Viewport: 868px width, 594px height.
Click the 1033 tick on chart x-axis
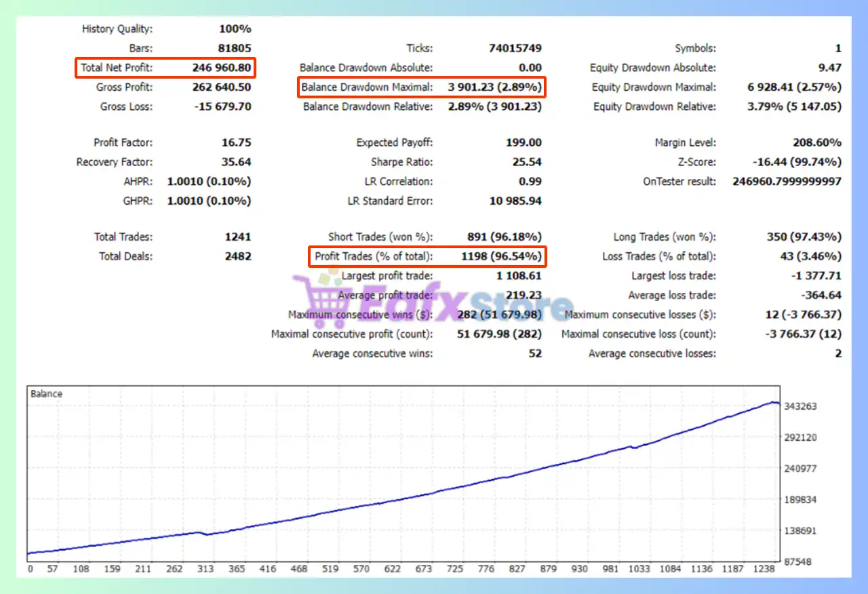point(638,569)
